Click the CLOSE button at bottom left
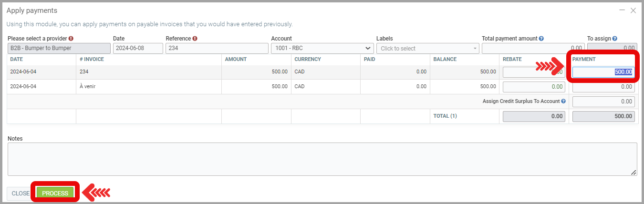644x204 pixels. coord(21,194)
